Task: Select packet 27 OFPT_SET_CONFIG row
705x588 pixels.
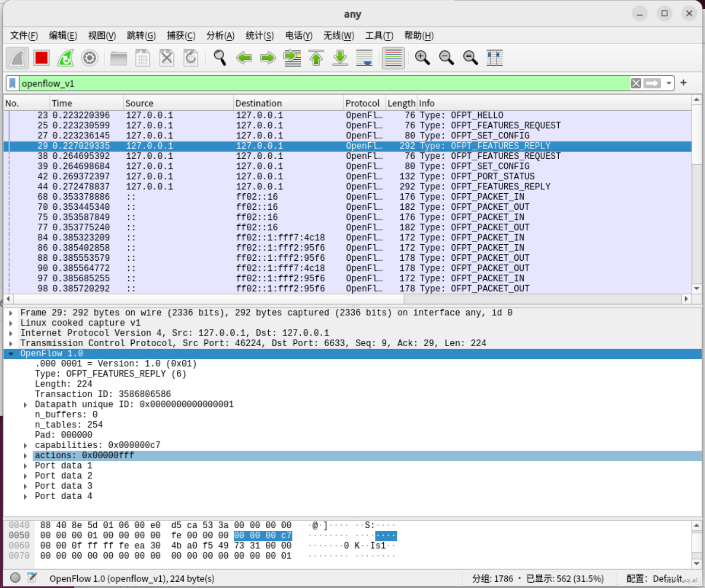Action: pos(347,135)
